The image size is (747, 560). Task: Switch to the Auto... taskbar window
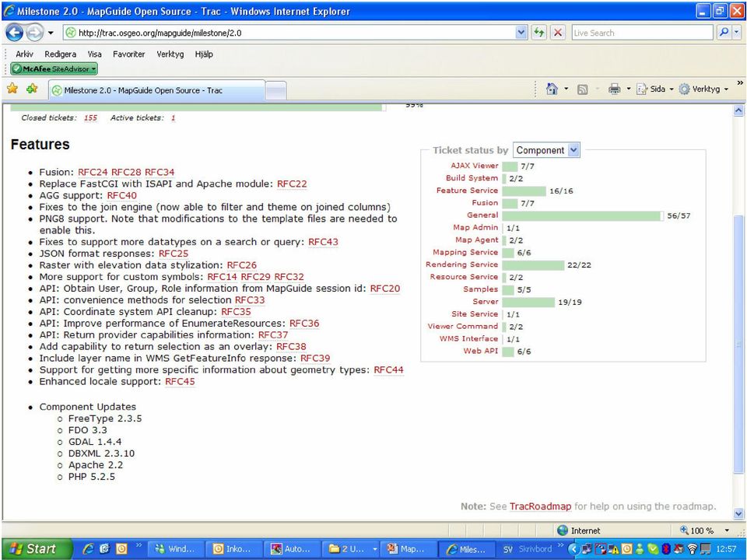click(x=292, y=549)
